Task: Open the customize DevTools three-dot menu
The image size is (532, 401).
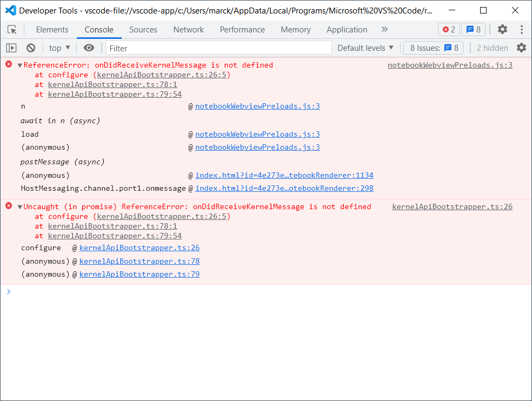Action: (x=521, y=29)
